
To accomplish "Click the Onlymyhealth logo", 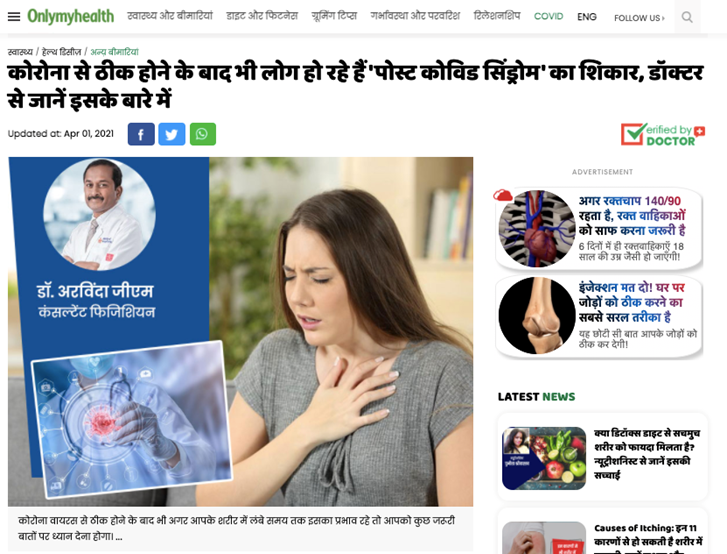I will (70, 16).
